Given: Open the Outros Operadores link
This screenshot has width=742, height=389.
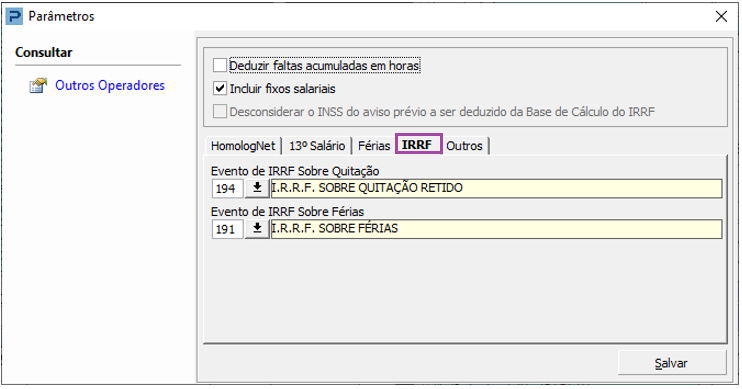Looking at the screenshot, I should coord(110,86).
